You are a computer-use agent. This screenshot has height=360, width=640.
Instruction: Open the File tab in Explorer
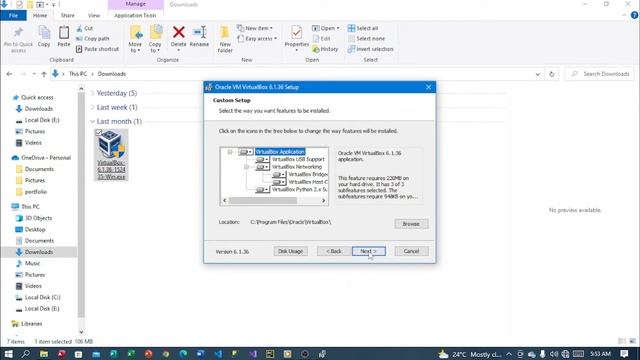(x=13, y=16)
